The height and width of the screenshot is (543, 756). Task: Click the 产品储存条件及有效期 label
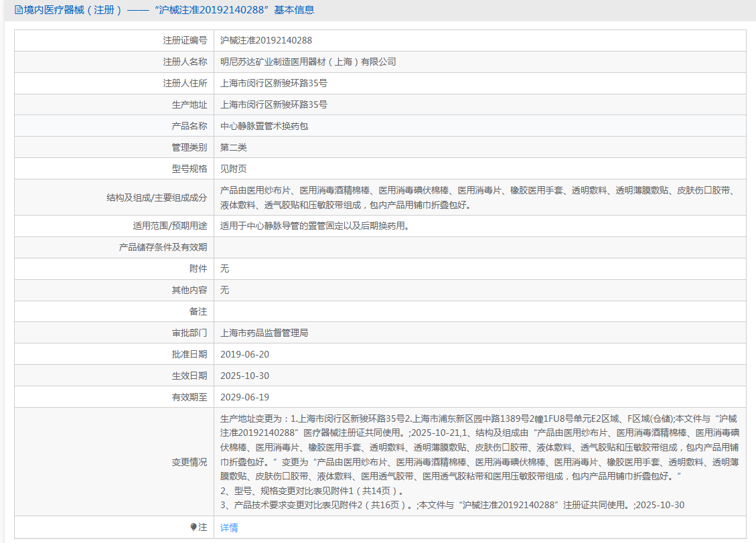click(163, 247)
